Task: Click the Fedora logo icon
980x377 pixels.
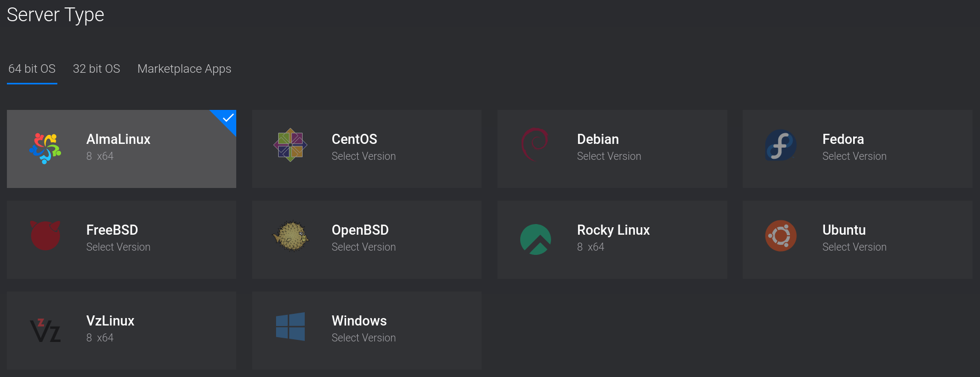Action: pos(780,145)
